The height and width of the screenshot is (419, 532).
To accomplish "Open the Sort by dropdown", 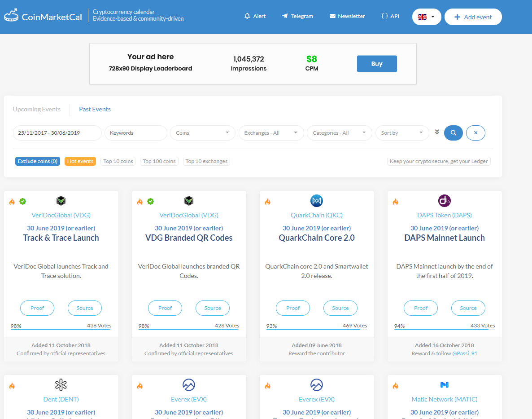I will tap(402, 133).
